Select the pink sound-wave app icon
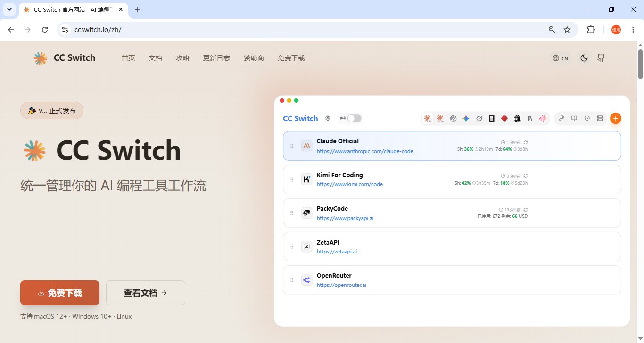This screenshot has width=644, height=343. coord(543,119)
